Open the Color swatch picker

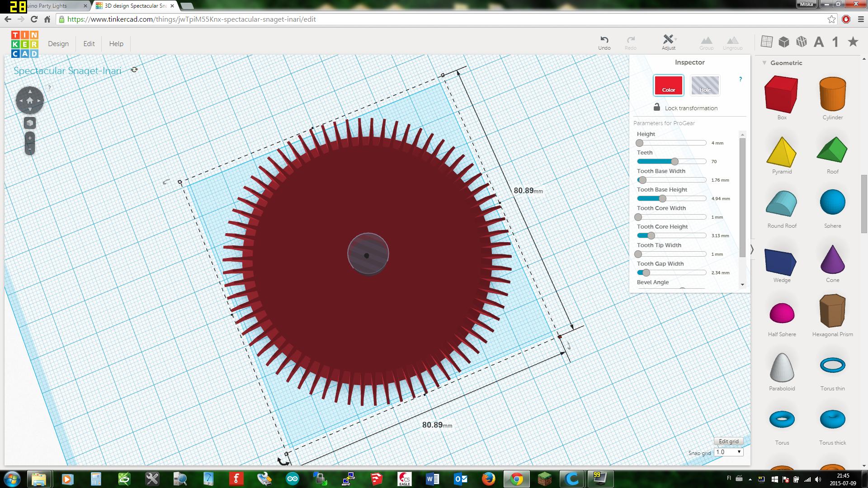pos(668,85)
